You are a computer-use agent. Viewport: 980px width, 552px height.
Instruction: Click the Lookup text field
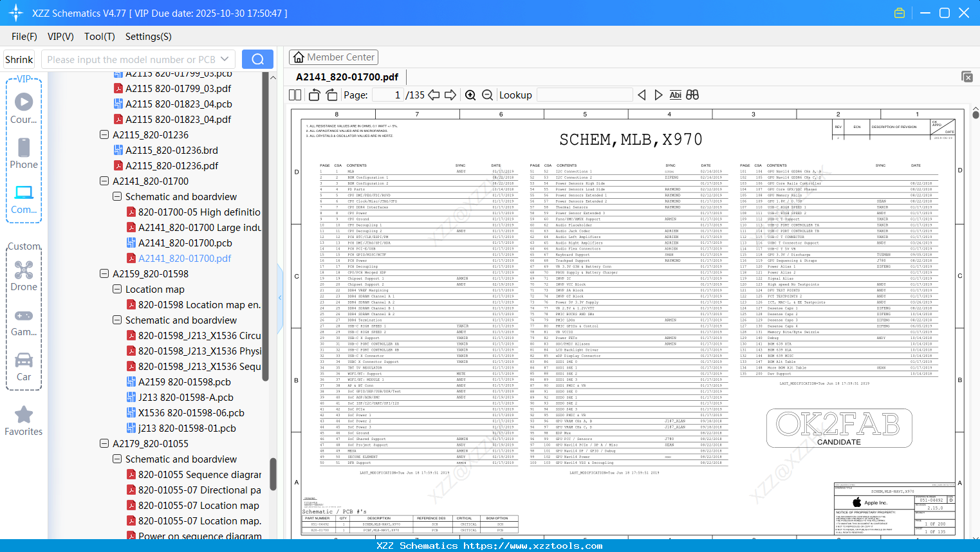584,95
